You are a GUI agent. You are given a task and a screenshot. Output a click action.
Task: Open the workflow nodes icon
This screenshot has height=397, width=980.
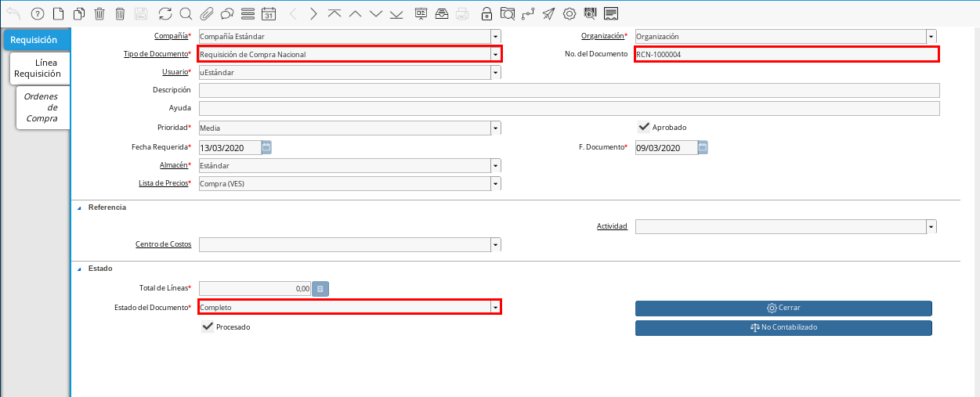pyautogui.click(x=529, y=13)
